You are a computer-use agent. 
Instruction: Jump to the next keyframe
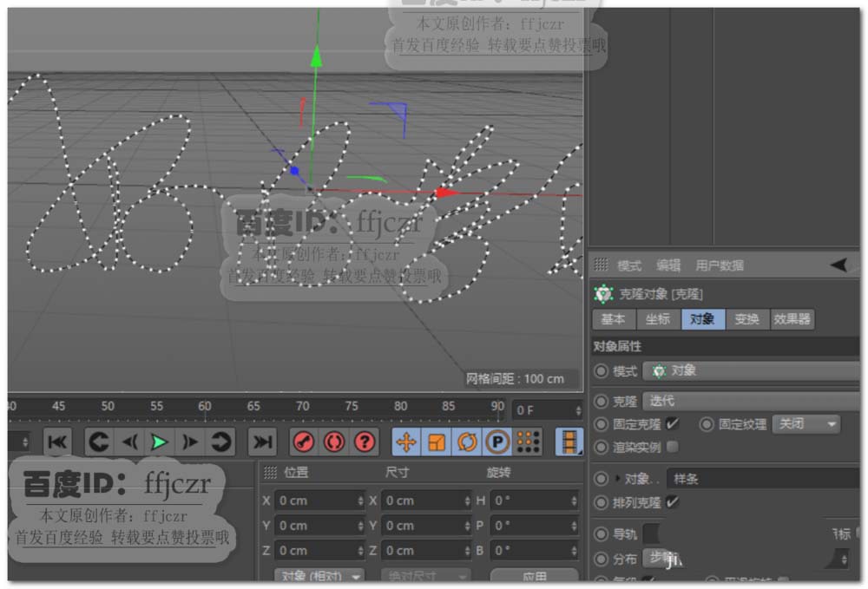click(220, 442)
